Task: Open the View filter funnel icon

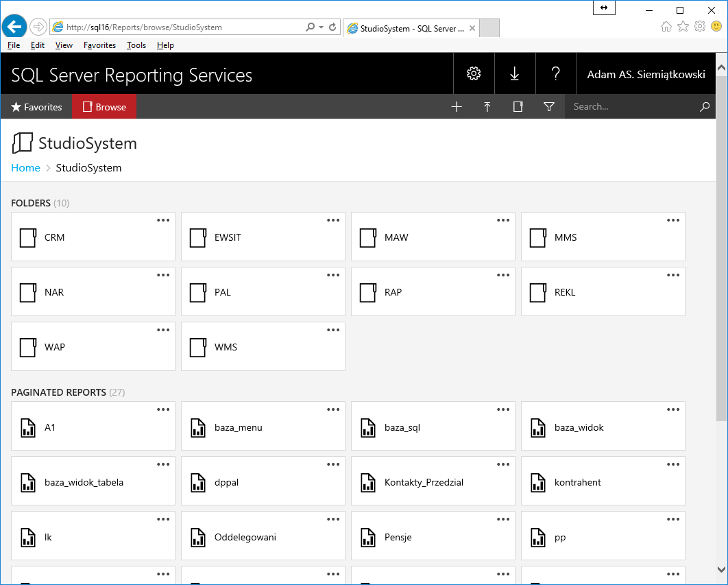Action: point(549,107)
